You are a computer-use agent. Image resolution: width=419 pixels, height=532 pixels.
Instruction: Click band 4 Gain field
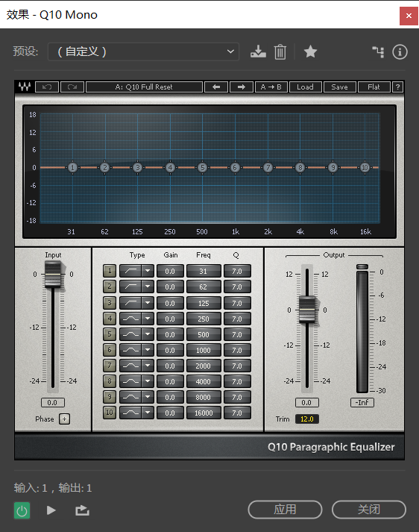tap(170, 319)
